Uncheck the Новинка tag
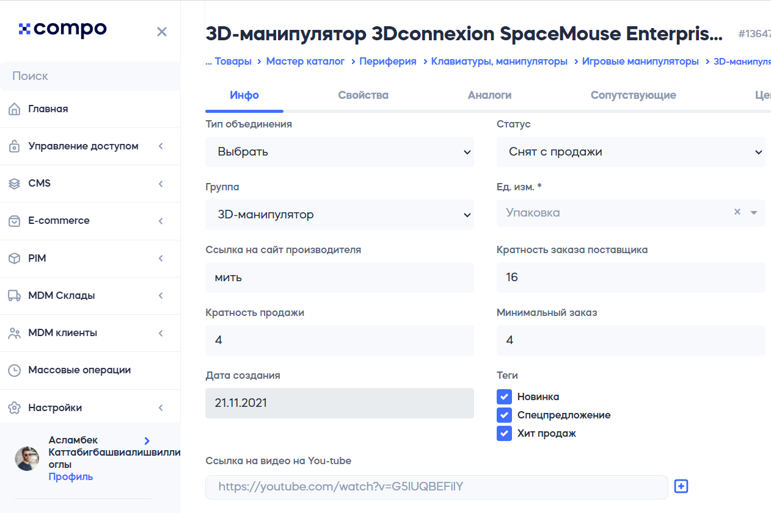Viewport: 771px width, 513px height. coord(504,396)
